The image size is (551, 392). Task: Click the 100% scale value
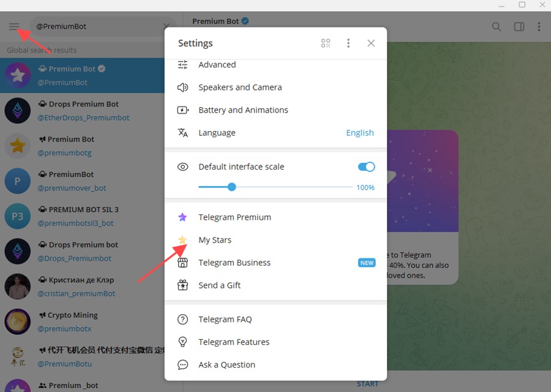[x=365, y=187]
